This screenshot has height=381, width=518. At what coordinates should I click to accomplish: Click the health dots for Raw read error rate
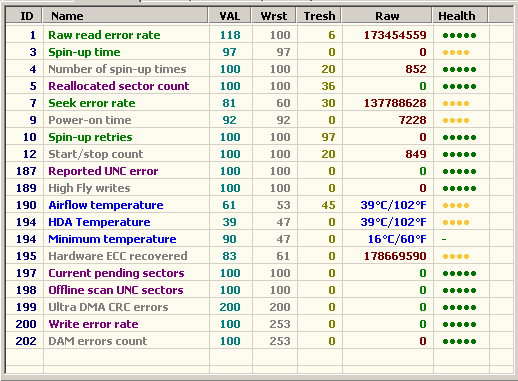pos(459,35)
